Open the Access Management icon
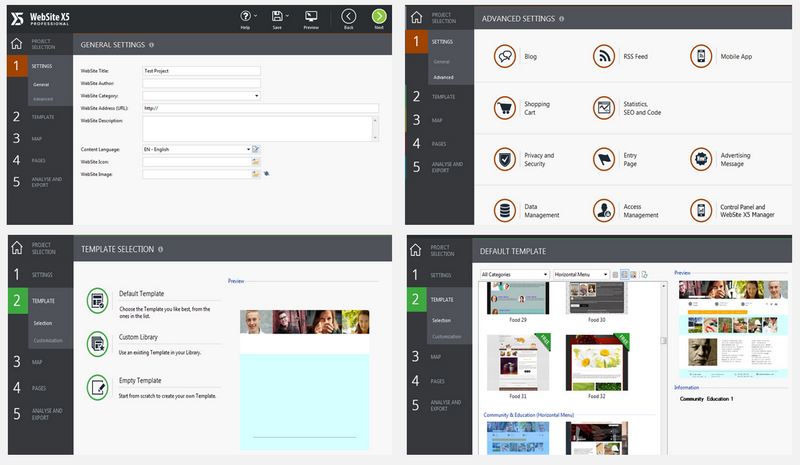Viewport: 800px width, 465px height. 604,210
